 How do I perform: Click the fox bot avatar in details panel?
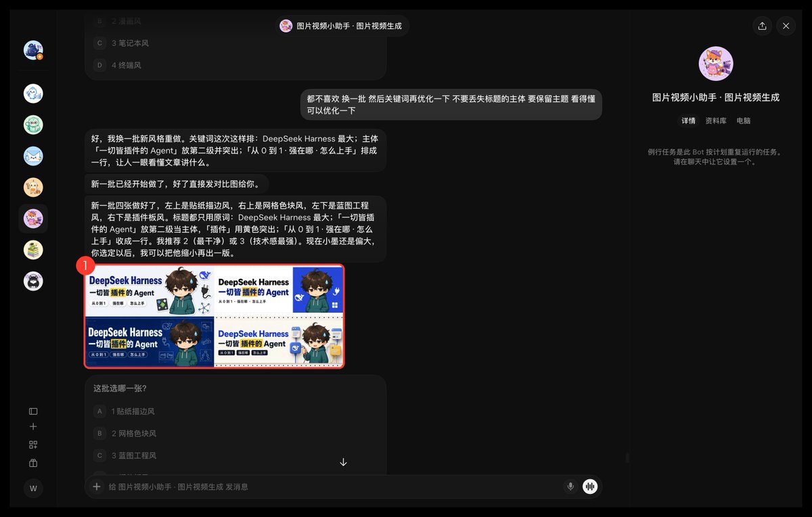tap(716, 64)
